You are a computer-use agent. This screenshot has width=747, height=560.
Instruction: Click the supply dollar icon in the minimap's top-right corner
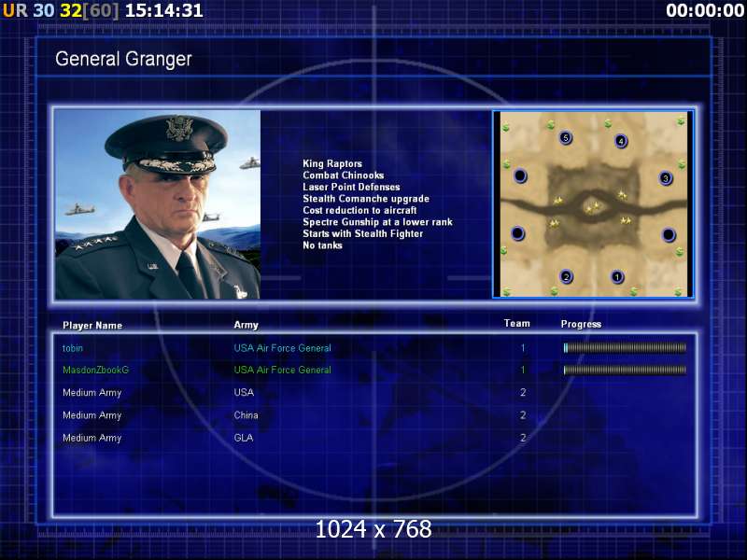point(681,122)
